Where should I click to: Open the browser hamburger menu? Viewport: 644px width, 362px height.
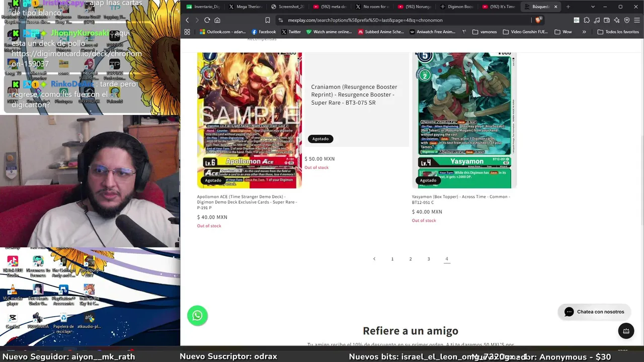(x=637, y=20)
